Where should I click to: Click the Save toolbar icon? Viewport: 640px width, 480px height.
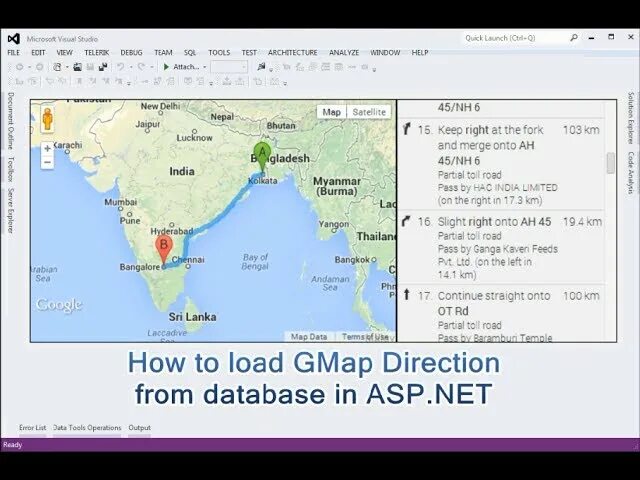(x=90, y=67)
